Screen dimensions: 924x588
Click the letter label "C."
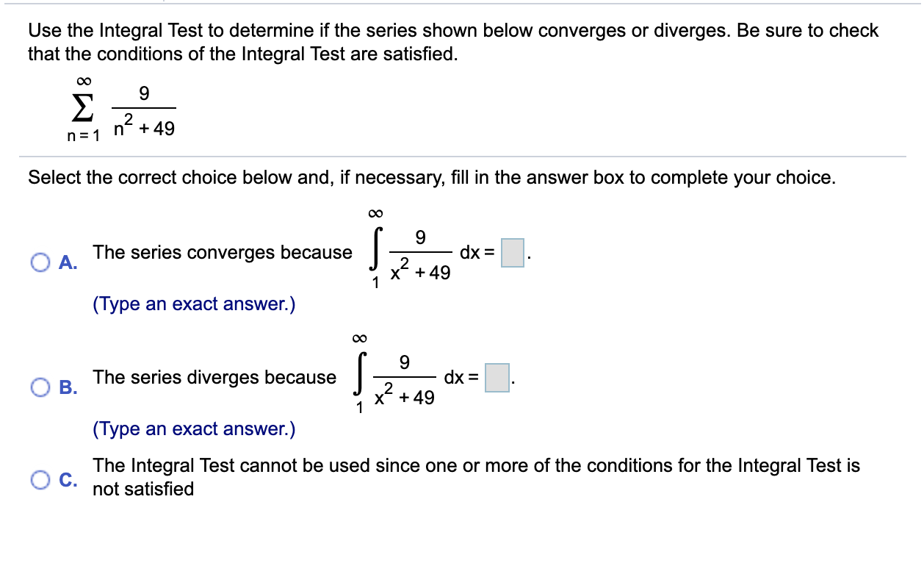[68, 480]
